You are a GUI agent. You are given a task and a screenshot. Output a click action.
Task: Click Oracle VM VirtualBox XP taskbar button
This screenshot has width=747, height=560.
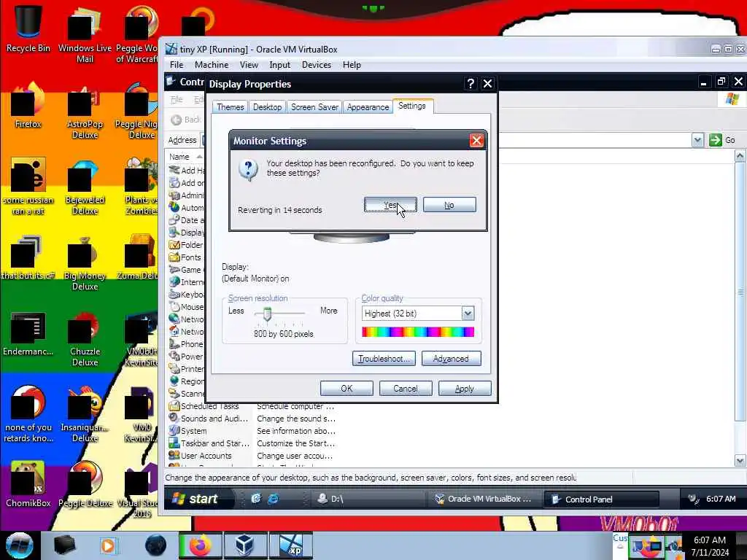[x=484, y=499]
